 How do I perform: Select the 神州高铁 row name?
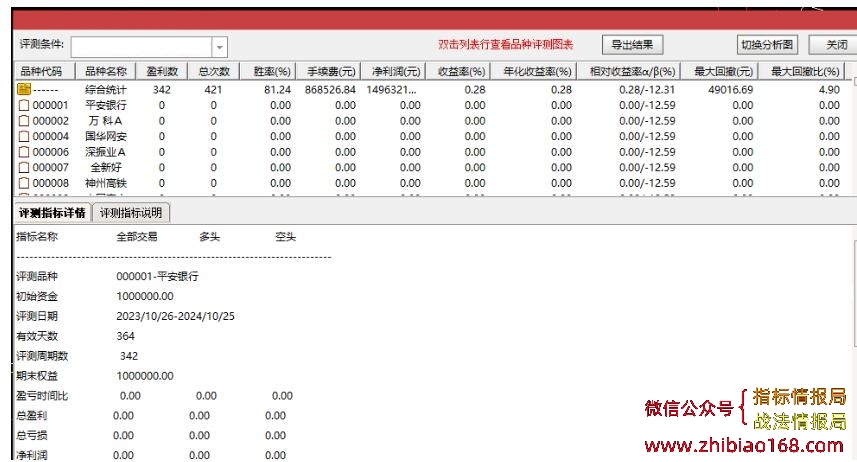pyautogui.click(x=105, y=183)
